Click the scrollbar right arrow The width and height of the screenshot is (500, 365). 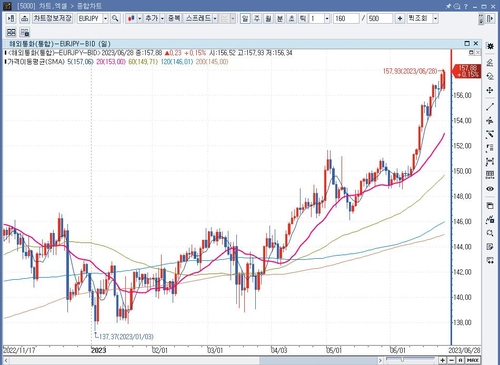pyautogui.click(x=380, y=360)
